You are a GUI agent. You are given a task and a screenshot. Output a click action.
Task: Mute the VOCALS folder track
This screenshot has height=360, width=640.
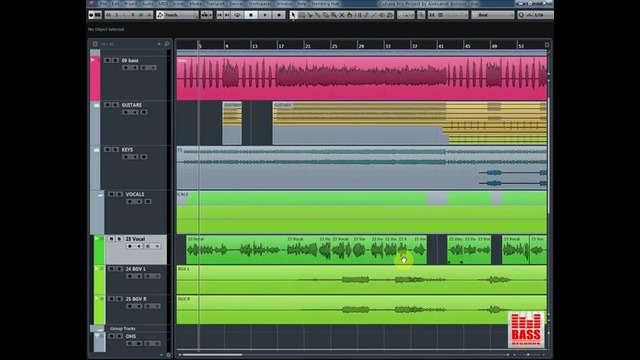point(111,194)
